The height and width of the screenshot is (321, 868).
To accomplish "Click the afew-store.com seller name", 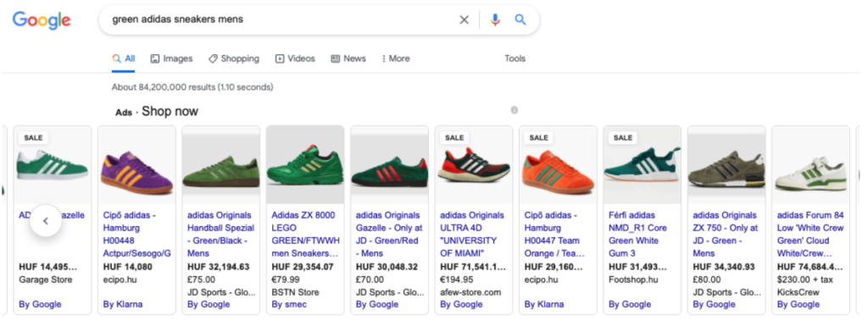I will [470, 292].
